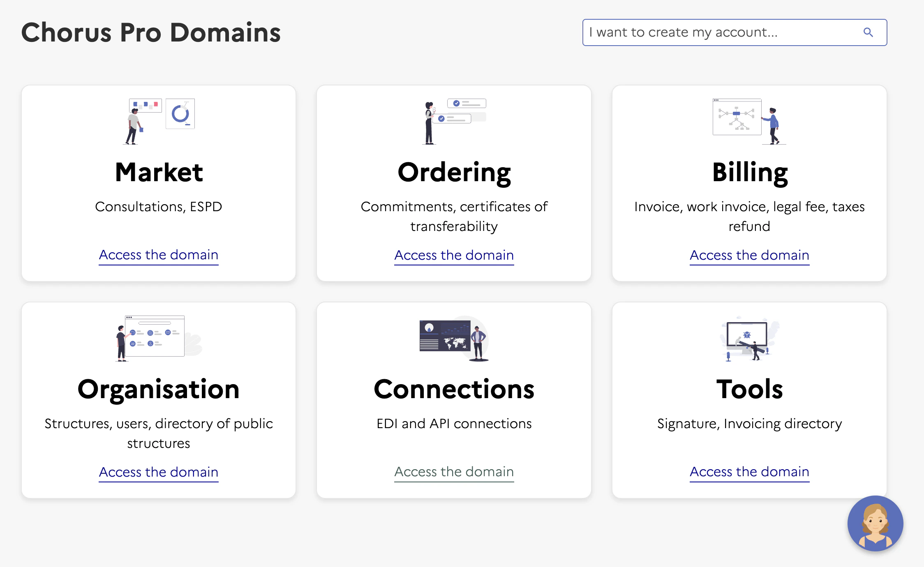Click the Market card

(158, 183)
